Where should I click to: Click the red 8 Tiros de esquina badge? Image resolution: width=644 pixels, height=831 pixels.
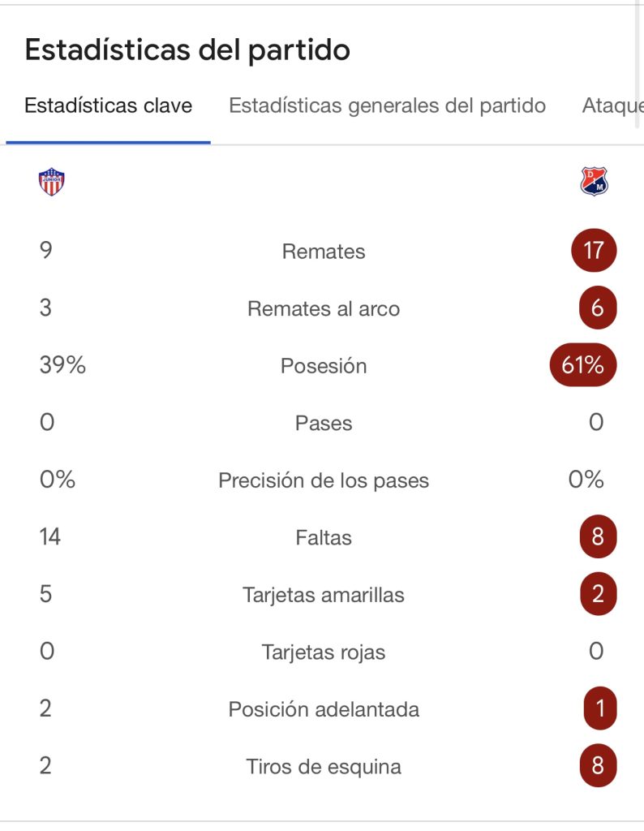(598, 765)
